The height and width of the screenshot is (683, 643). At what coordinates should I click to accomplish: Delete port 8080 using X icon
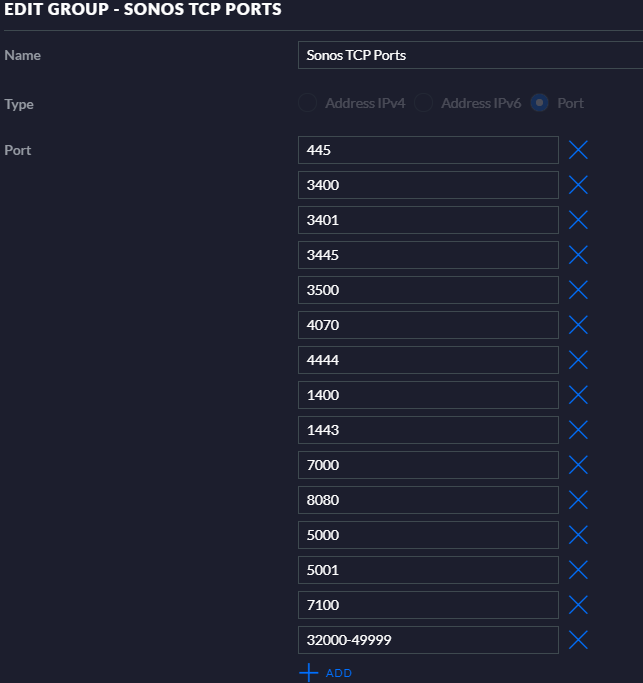578,500
